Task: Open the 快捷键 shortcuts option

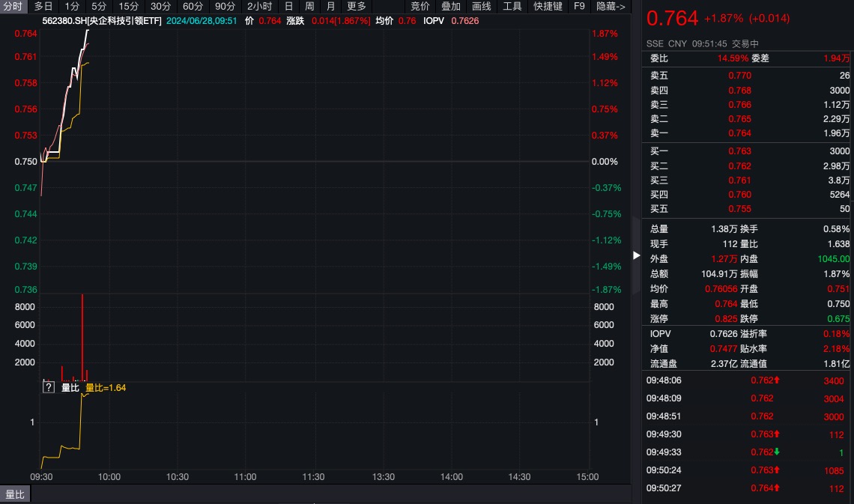Action: (x=548, y=6)
